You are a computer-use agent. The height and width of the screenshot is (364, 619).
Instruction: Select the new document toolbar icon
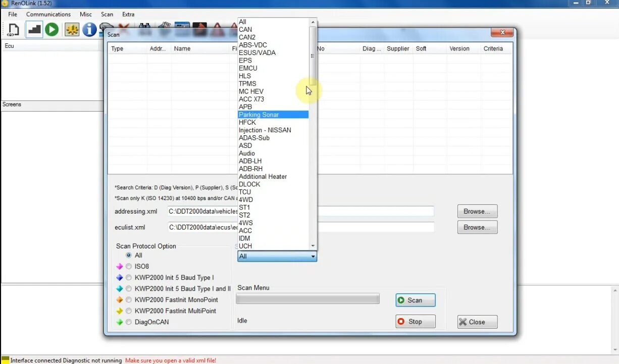[x=13, y=29]
